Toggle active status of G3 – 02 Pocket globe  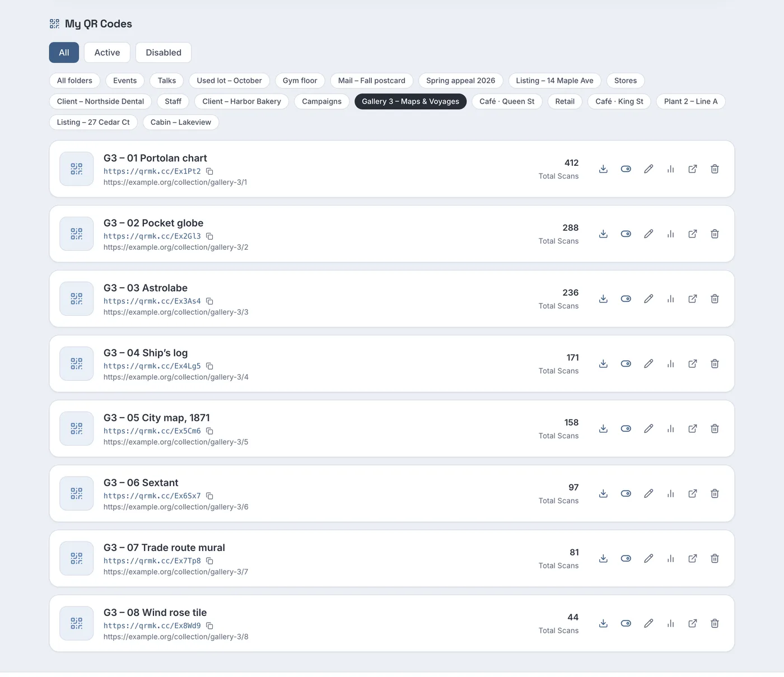626,234
